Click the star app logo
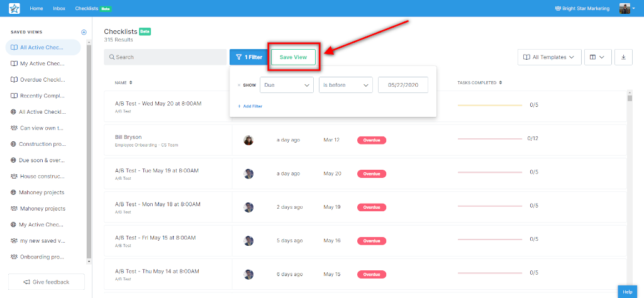 pyautogui.click(x=14, y=8)
